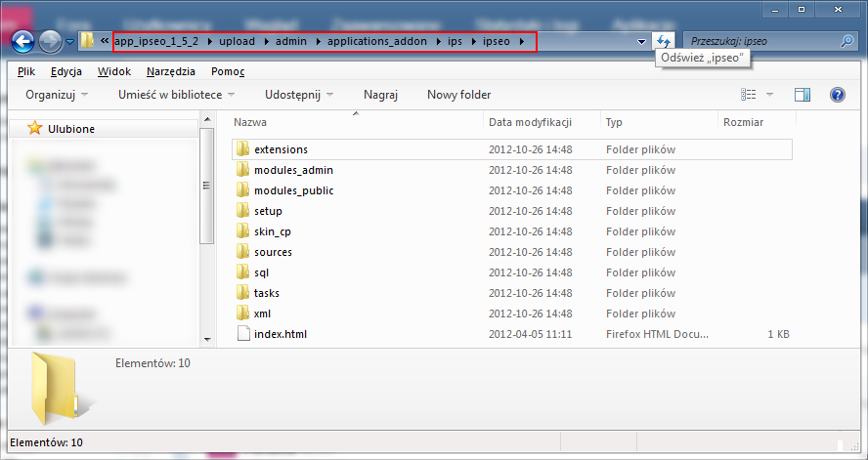Open the Edycja menu
The width and height of the screenshot is (868, 460).
(x=66, y=71)
